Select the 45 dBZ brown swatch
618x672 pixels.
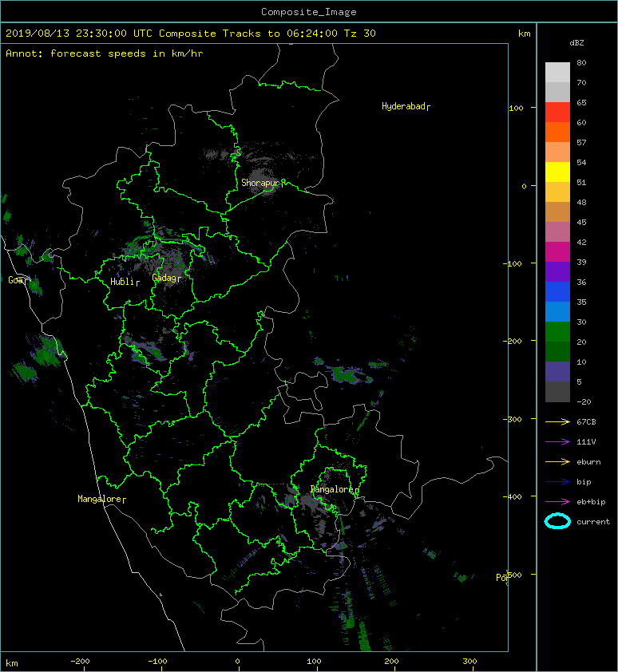click(557, 211)
